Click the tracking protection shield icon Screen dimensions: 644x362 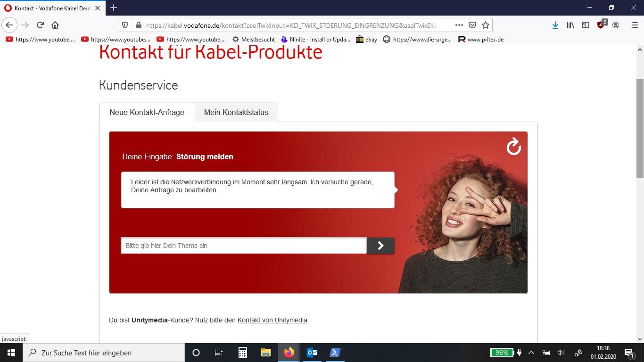click(x=125, y=25)
